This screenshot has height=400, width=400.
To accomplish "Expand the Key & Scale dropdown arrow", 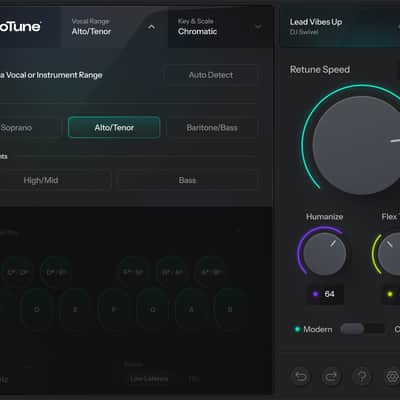I will (x=258, y=27).
